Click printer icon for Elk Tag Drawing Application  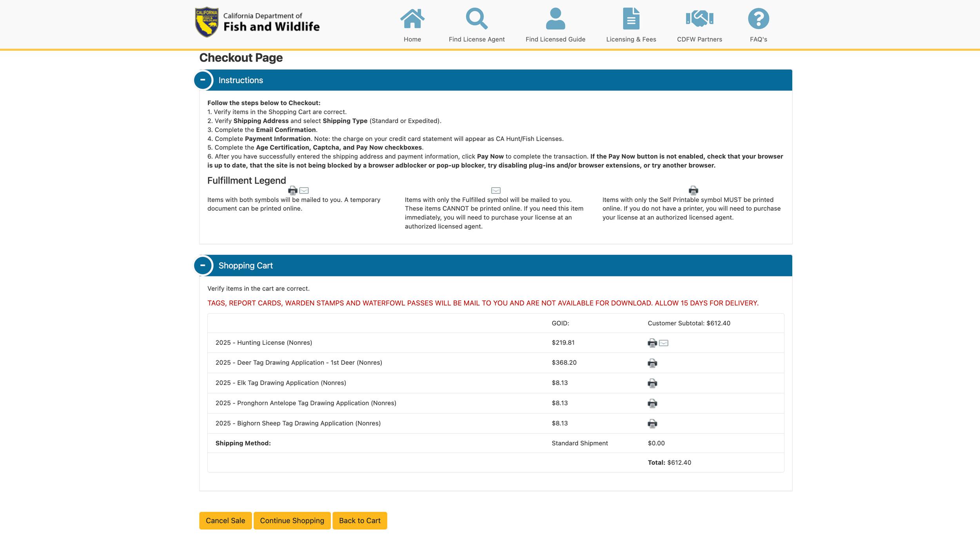coord(652,383)
